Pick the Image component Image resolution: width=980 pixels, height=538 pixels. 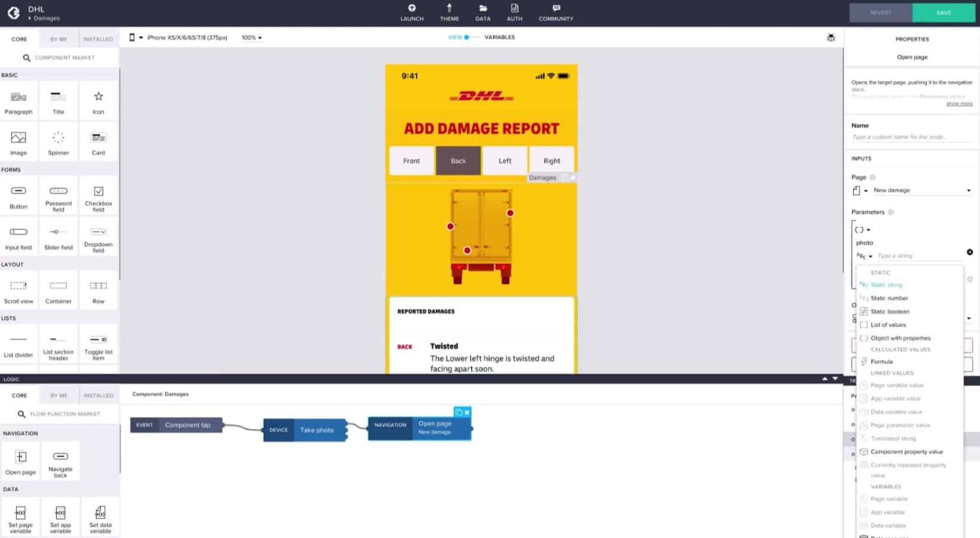click(x=19, y=142)
